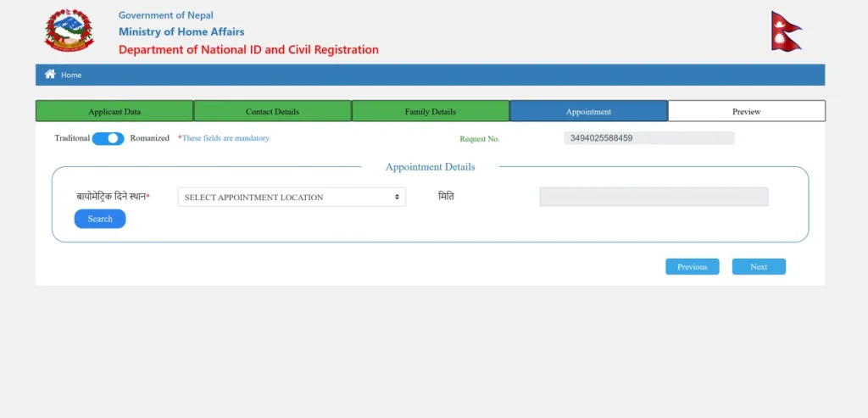Click the Nepal government emblem logo
The image size is (868, 418).
[x=70, y=31]
